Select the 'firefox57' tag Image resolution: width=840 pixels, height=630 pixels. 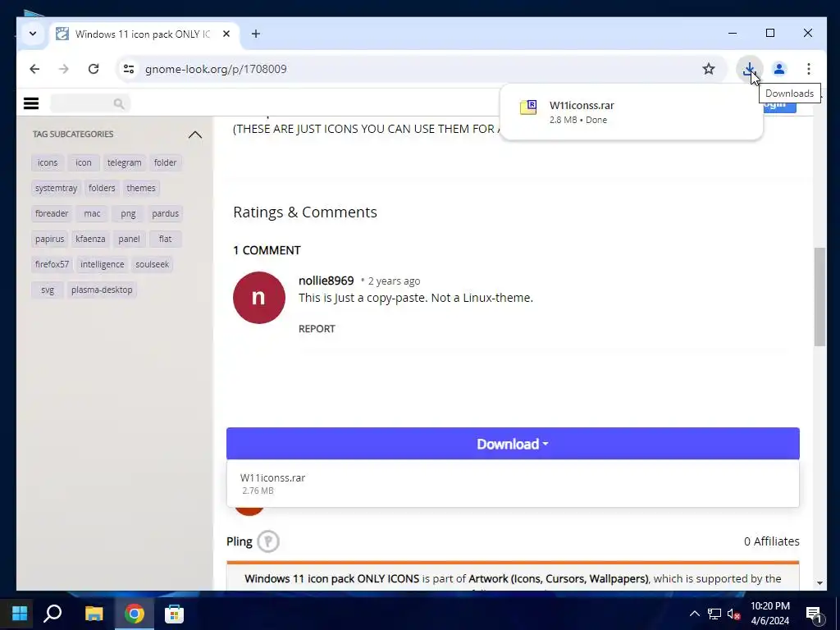tap(52, 265)
